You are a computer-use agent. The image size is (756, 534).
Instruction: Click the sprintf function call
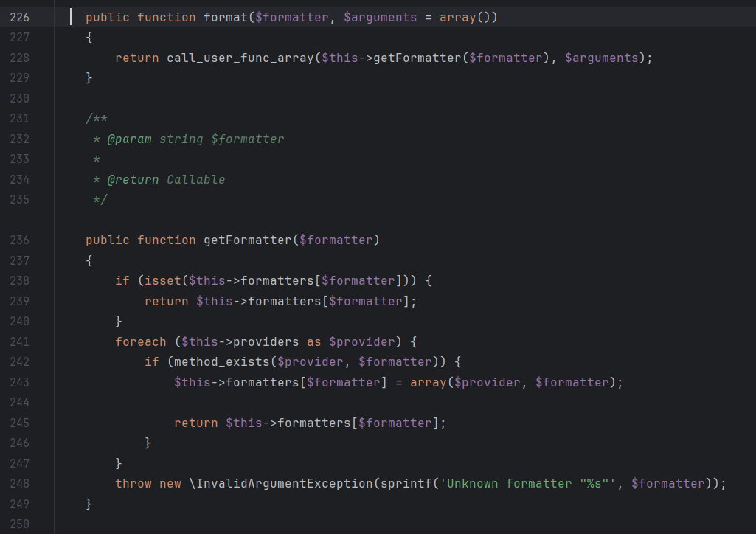click(x=406, y=483)
